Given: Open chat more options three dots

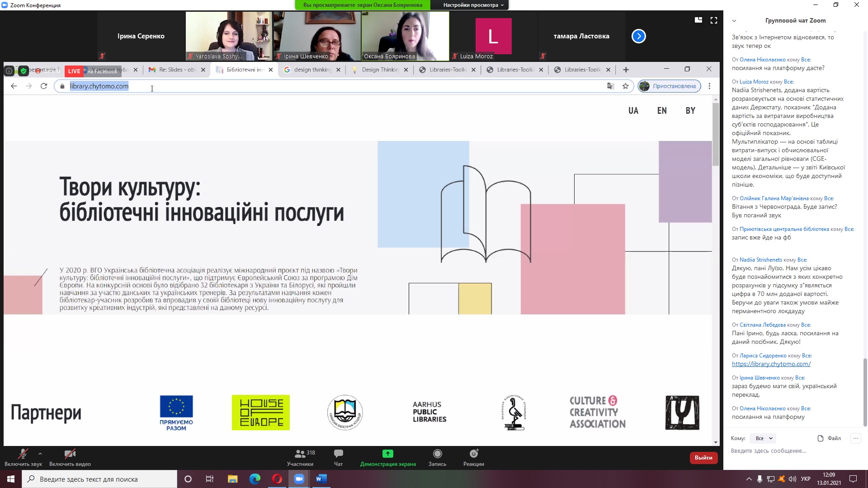Looking at the screenshot, I should click(855, 438).
